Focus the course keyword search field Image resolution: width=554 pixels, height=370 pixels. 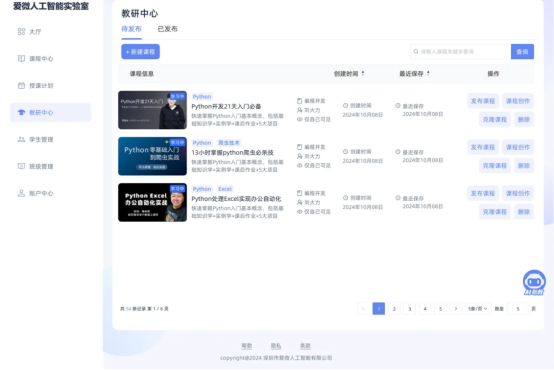[x=461, y=52]
